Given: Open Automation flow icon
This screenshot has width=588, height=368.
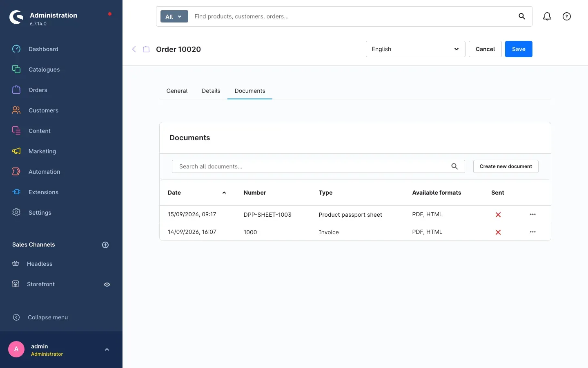Looking at the screenshot, I should coord(16,172).
